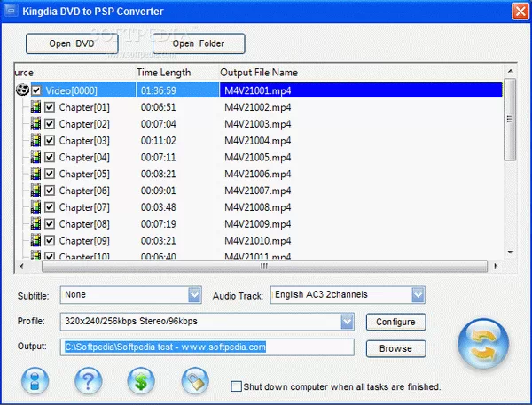Image resolution: width=532 pixels, height=405 pixels.
Task: Uncheck the Chapter[09] checkbox
Action: pyautogui.click(x=50, y=240)
